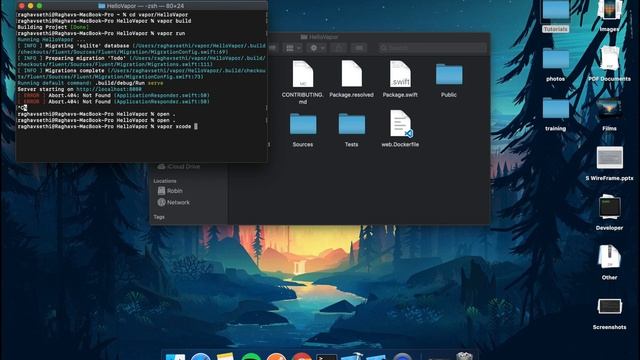Click the Finder Edit Tags toolbar button
The width and height of the screenshot is (640, 360).
click(x=359, y=48)
